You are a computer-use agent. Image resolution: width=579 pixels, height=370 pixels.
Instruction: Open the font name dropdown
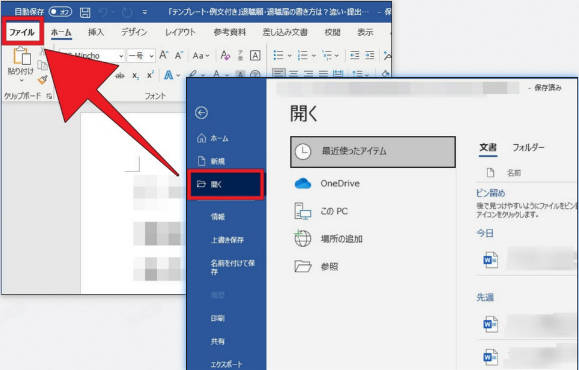coord(121,56)
